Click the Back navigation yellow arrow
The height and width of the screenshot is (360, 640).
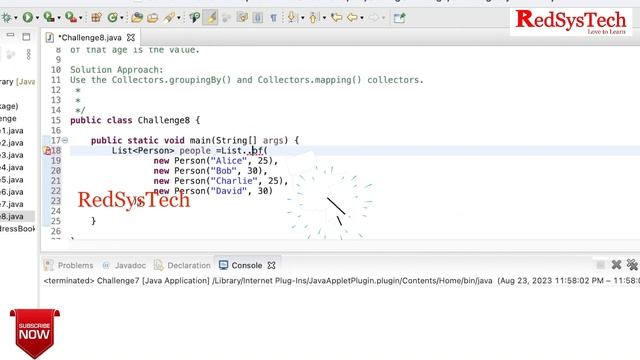352,18
